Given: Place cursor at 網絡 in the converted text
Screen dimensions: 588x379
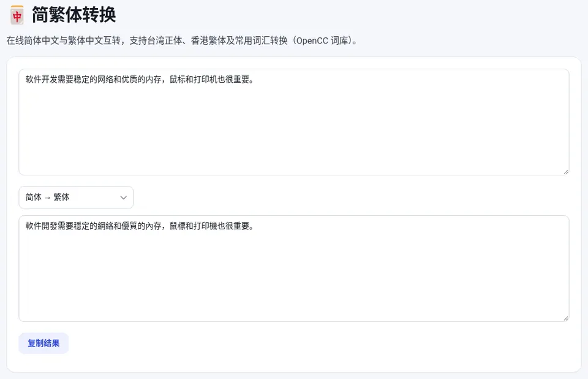Looking at the screenshot, I should click(x=105, y=226).
